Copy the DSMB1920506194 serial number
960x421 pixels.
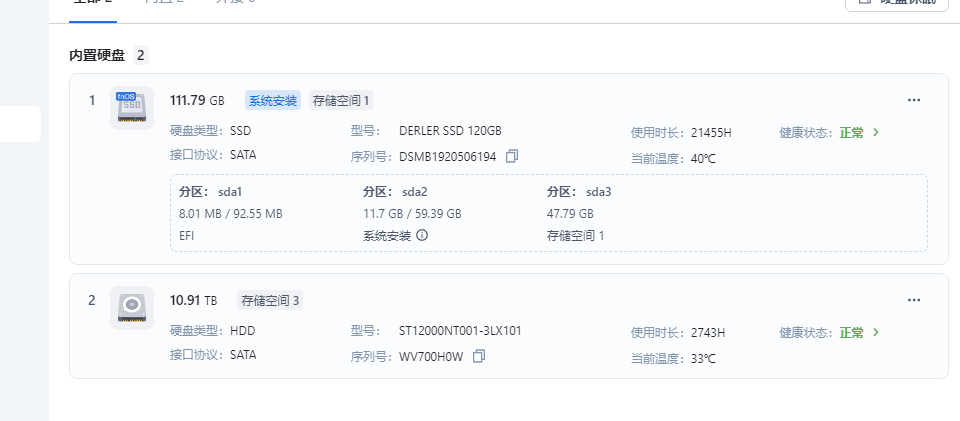(512, 156)
